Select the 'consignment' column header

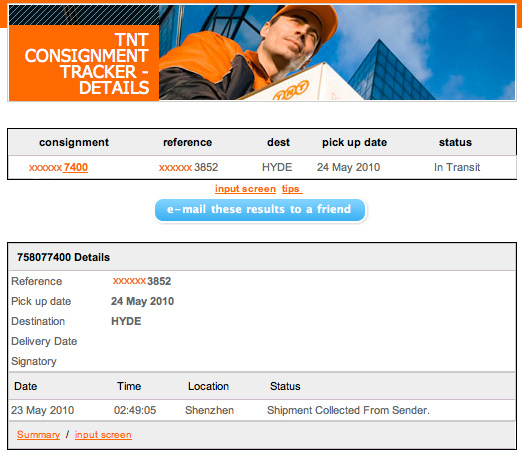pos(74,142)
